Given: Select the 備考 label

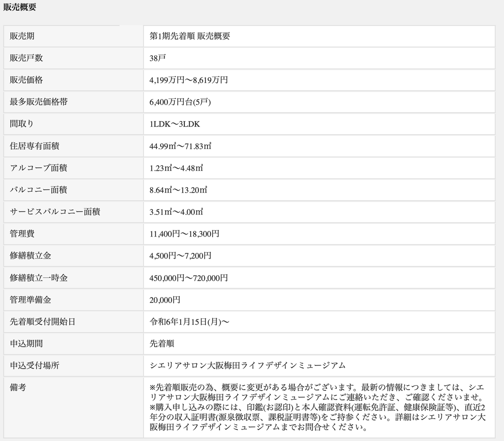Looking at the screenshot, I should pos(18,387).
